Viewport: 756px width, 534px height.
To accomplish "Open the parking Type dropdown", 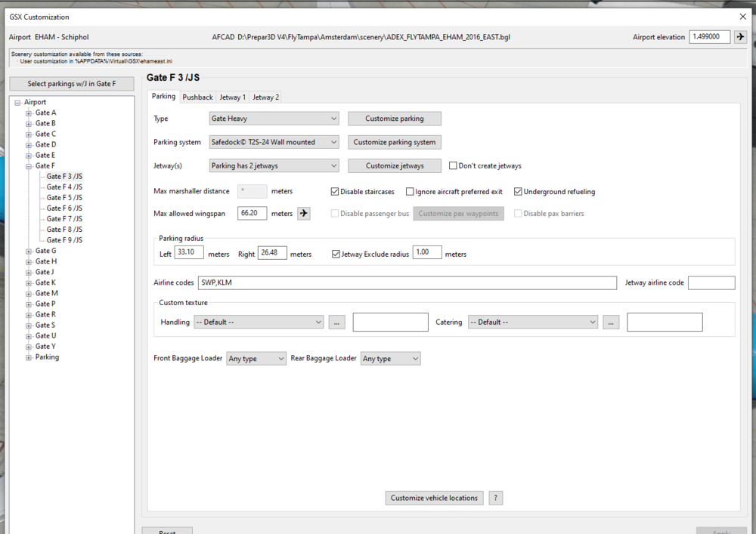I will click(x=274, y=119).
